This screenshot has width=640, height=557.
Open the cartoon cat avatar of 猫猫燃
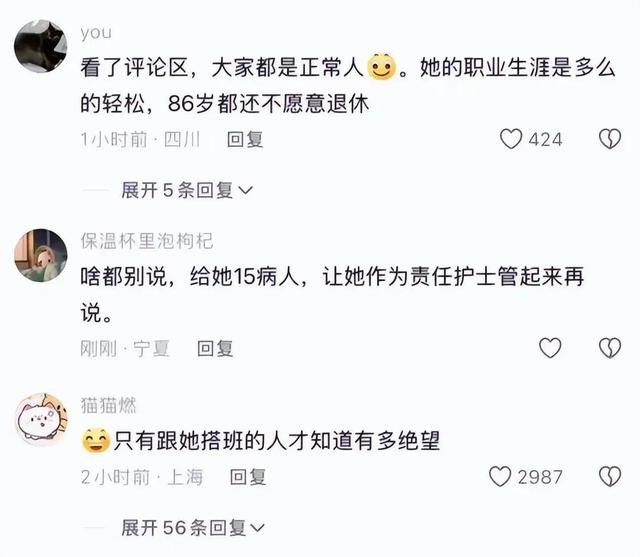click(x=41, y=419)
